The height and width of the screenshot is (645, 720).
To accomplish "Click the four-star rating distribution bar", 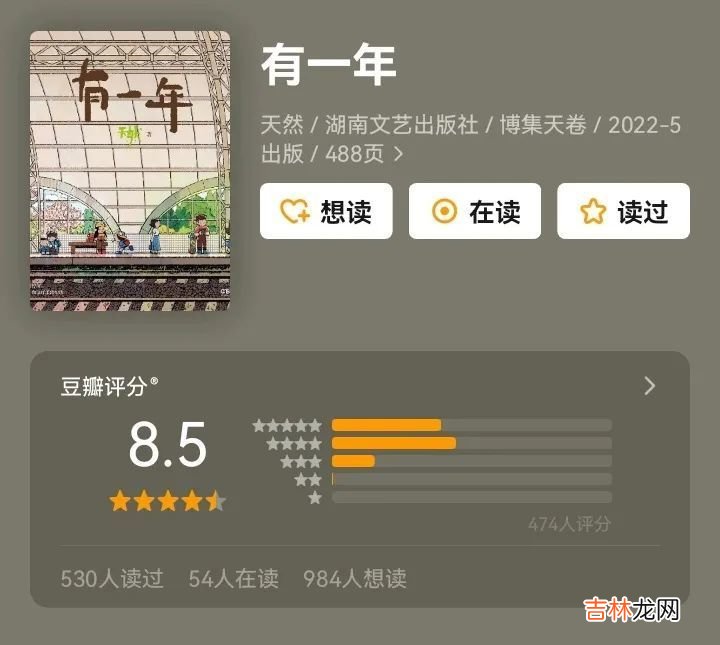I will pos(472,443).
